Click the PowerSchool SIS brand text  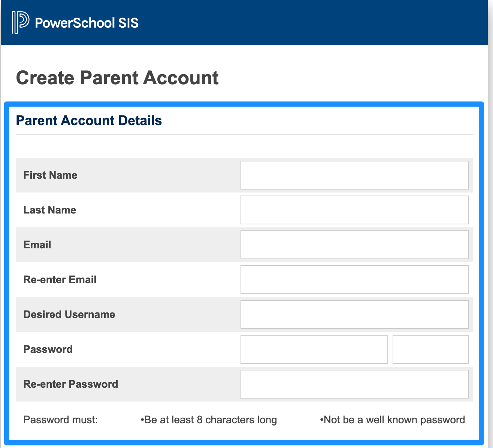[86, 22]
